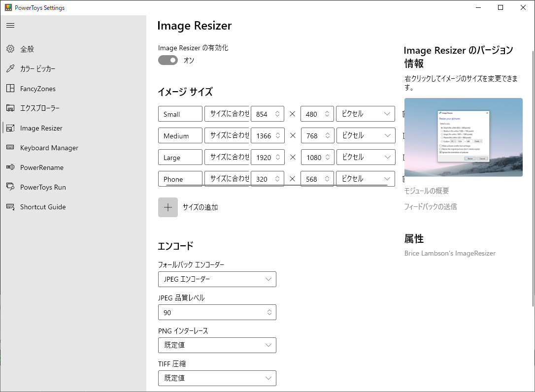Click the color picker eyedropper icon
The image size is (535, 392).
click(10, 68)
